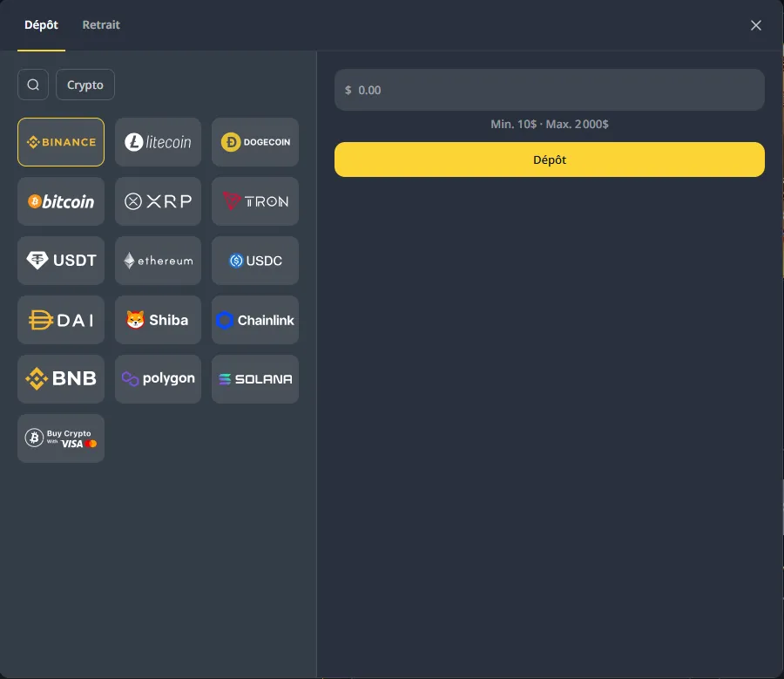784x679 pixels.
Task: Select USDT as deposit method
Action: (61, 261)
